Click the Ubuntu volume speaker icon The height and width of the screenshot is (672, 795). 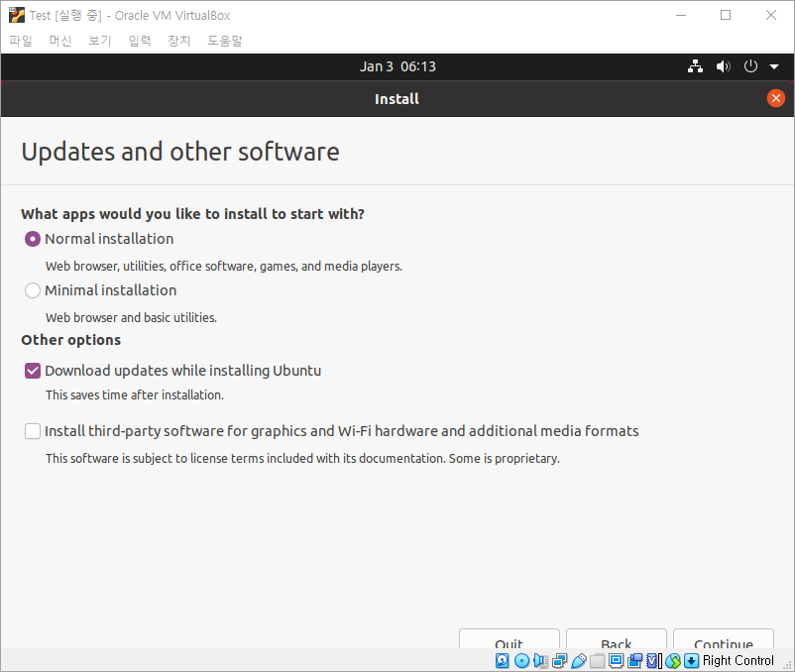pyautogui.click(x=723, y=66)
